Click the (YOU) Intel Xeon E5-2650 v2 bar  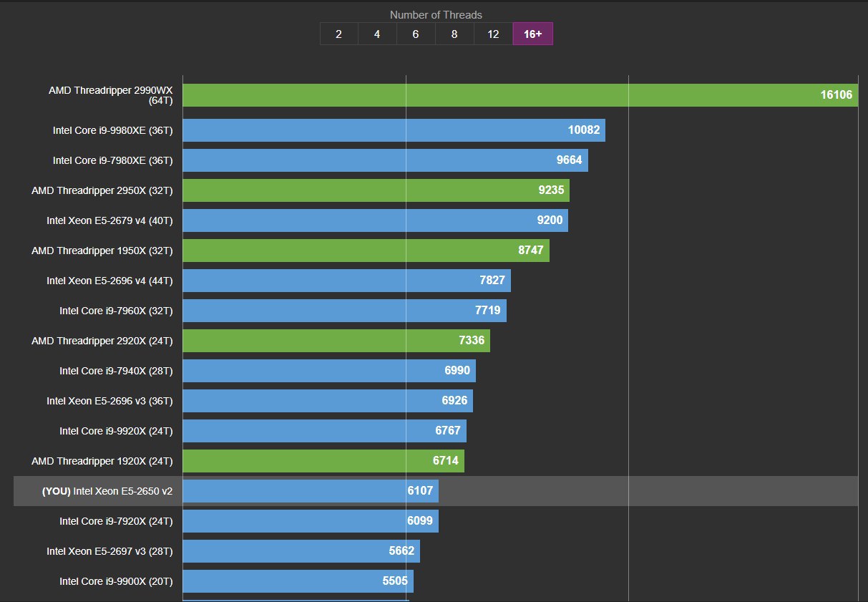tap(311, 491)
